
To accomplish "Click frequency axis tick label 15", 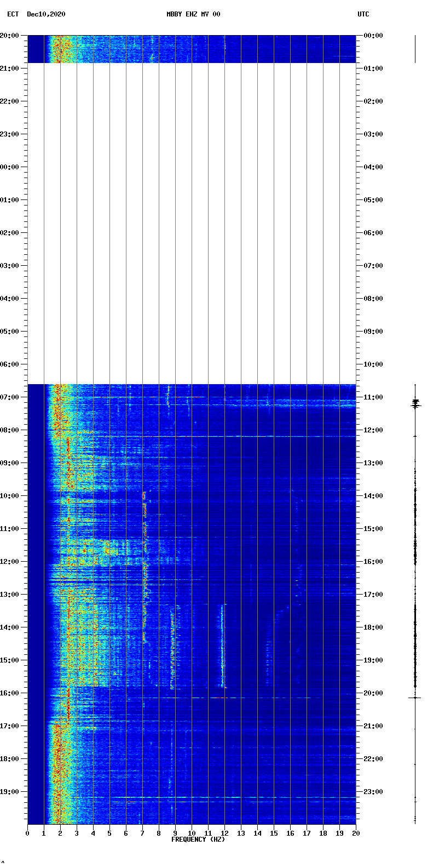I will pos(274,833).
